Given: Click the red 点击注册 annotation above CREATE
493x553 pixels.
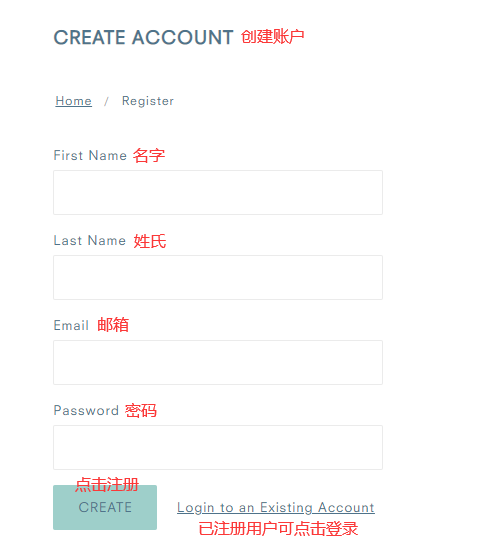Looking at the screenshot, I should tap(107, 485).
